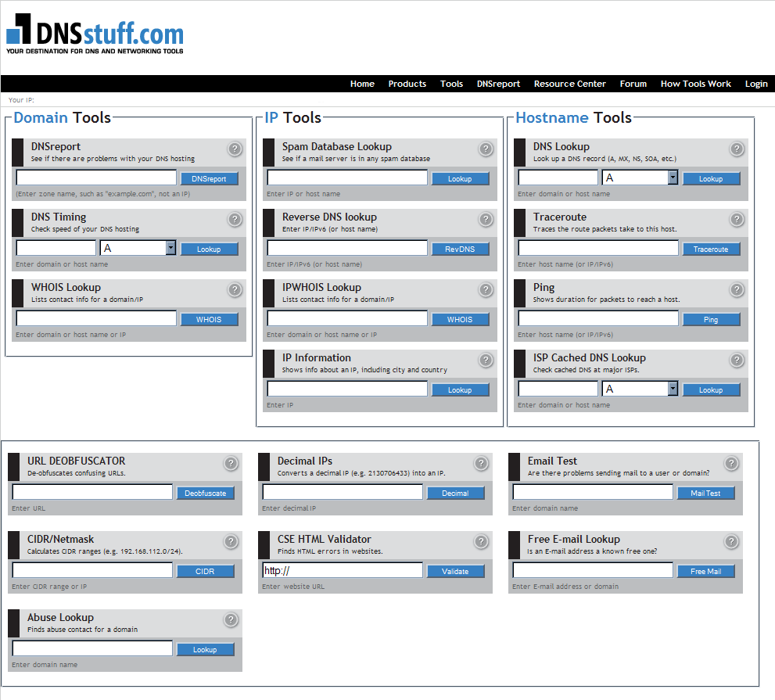Screen dimensions: 775x700
Task: Click help icon beside DNS Lookup
Action: [737, 149]
